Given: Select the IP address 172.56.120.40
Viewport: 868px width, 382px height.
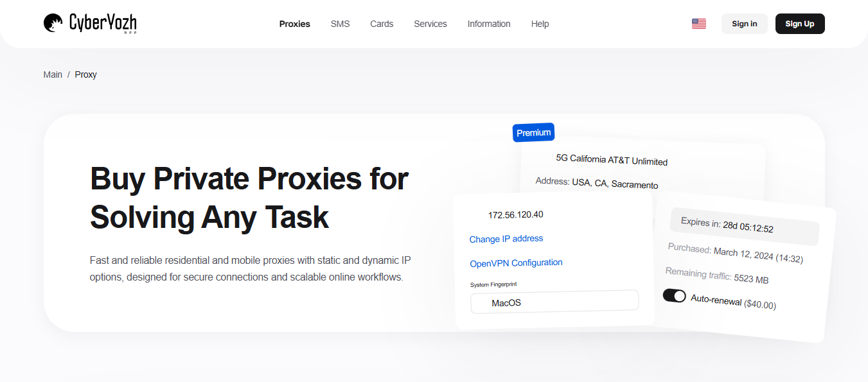Looking at the screenshot, I should pos(515,214).
